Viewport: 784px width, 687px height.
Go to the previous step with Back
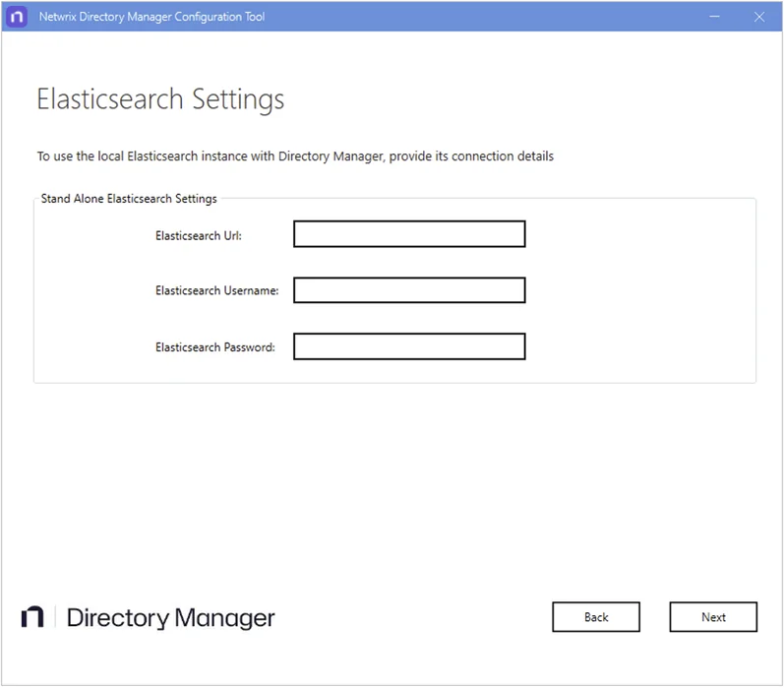(595, 616)
